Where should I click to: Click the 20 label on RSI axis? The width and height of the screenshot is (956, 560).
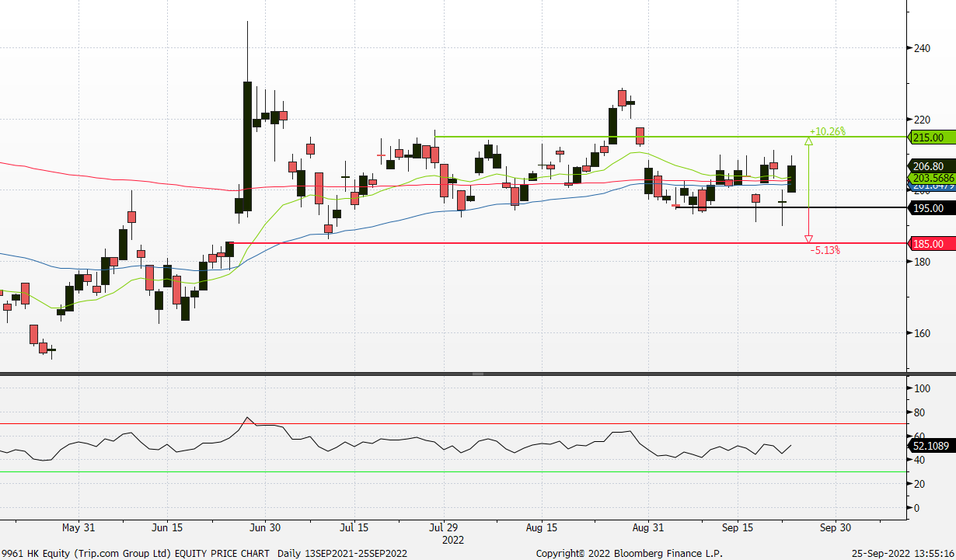tap(919, 484)
